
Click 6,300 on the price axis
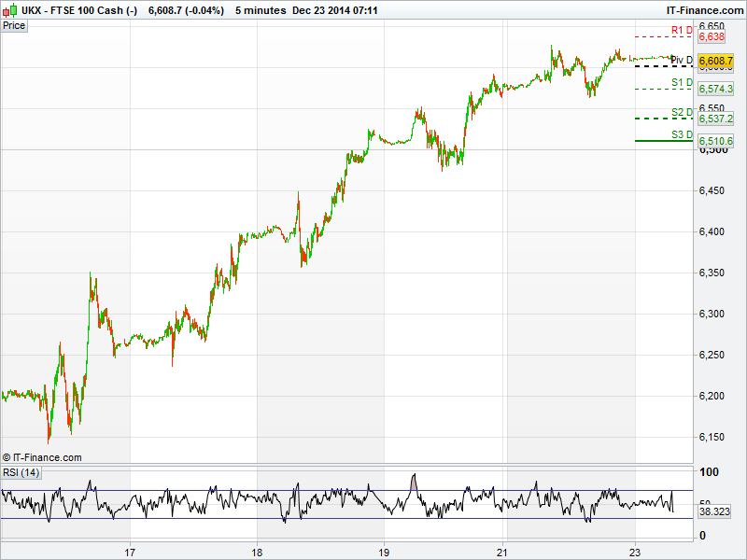pos(714,314)
